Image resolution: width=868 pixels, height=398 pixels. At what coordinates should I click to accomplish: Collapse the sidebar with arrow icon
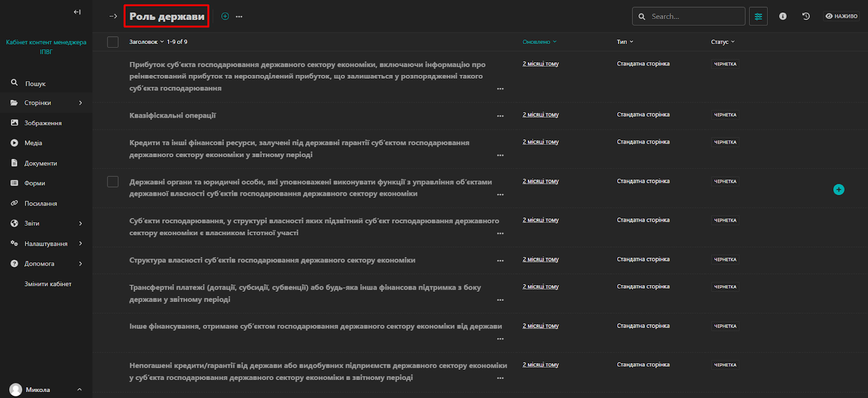(x=77, y=12)
